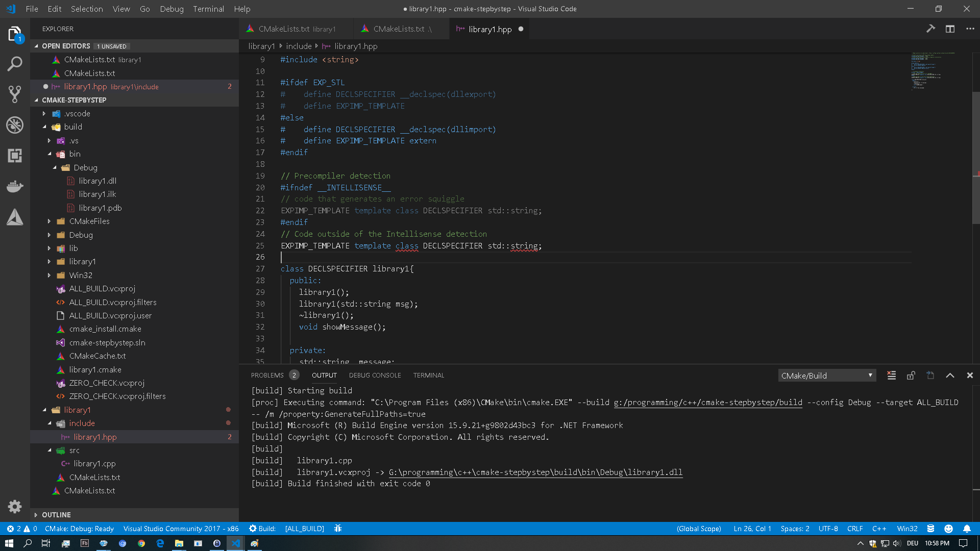980x551 pixels.
Task: Open the feedback smiley in status bar
Action: (948, 529)
